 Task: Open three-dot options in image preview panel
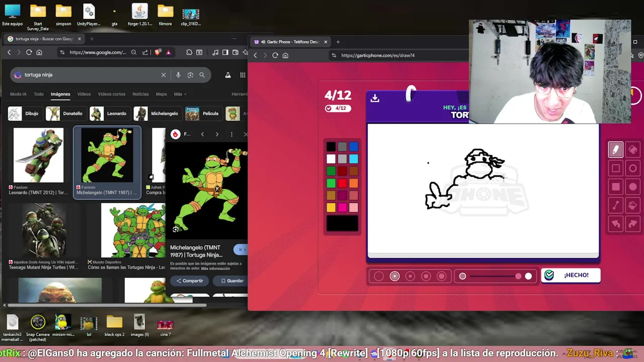(x=231, y=134)
